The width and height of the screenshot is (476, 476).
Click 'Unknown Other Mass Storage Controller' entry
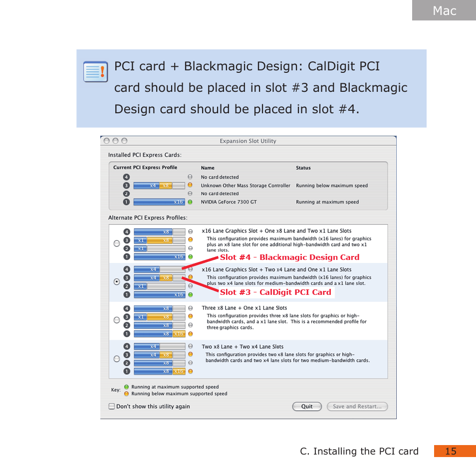tap(245, 186)
